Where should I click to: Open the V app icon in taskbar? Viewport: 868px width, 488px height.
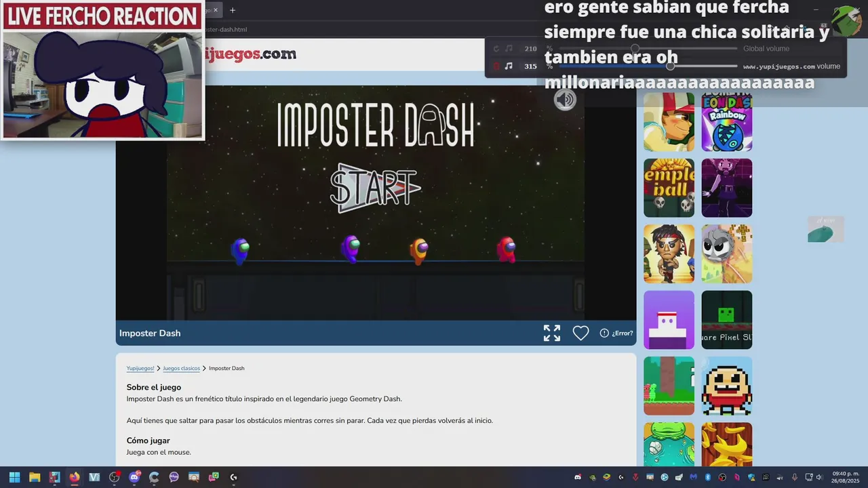(x=94, y=477)
